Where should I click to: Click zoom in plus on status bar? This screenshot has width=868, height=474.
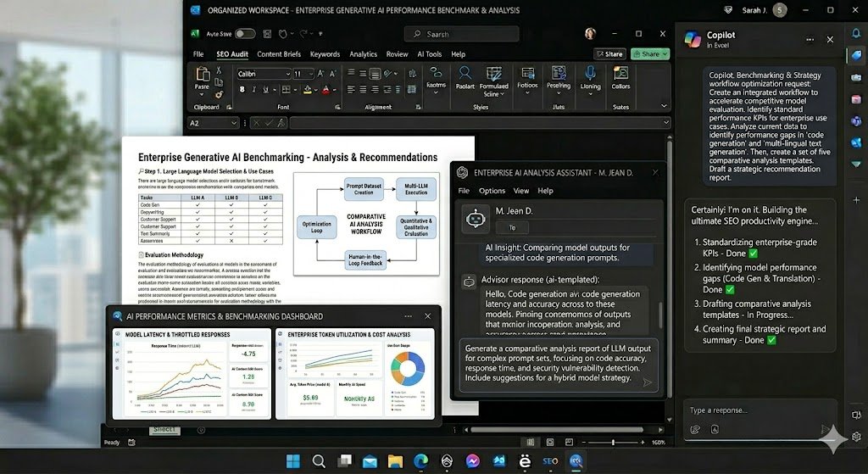643,443
